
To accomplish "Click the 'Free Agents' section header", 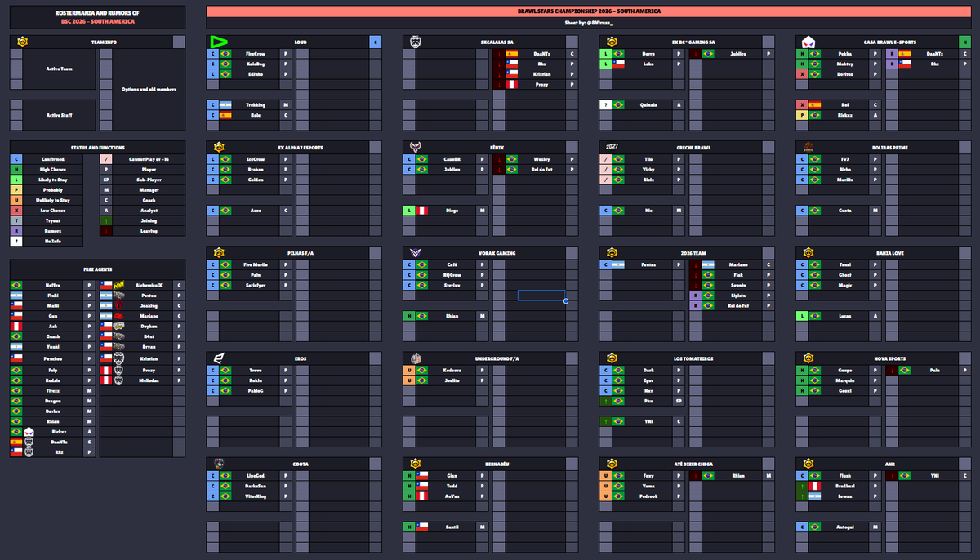I will coord(97,268).
